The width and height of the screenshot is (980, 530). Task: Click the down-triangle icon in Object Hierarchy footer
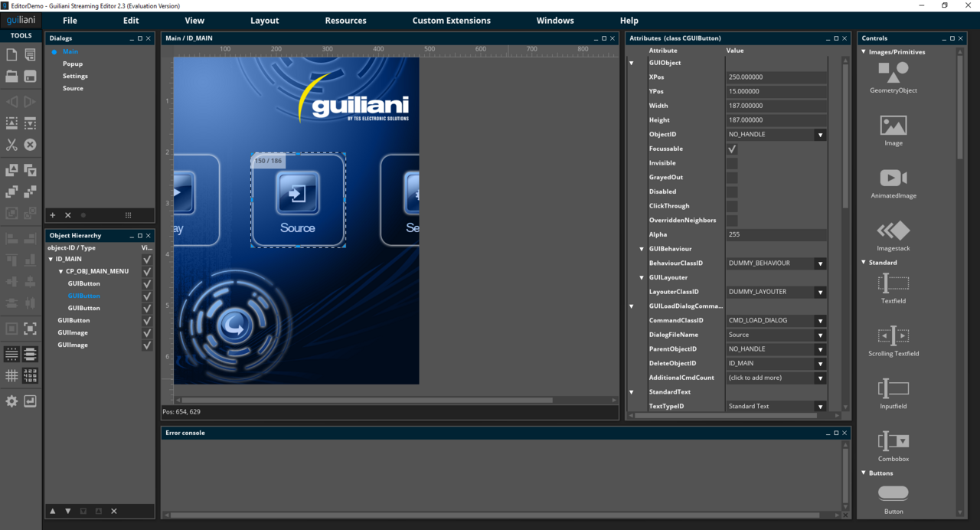pyautogui.click(x=68, y=511)
